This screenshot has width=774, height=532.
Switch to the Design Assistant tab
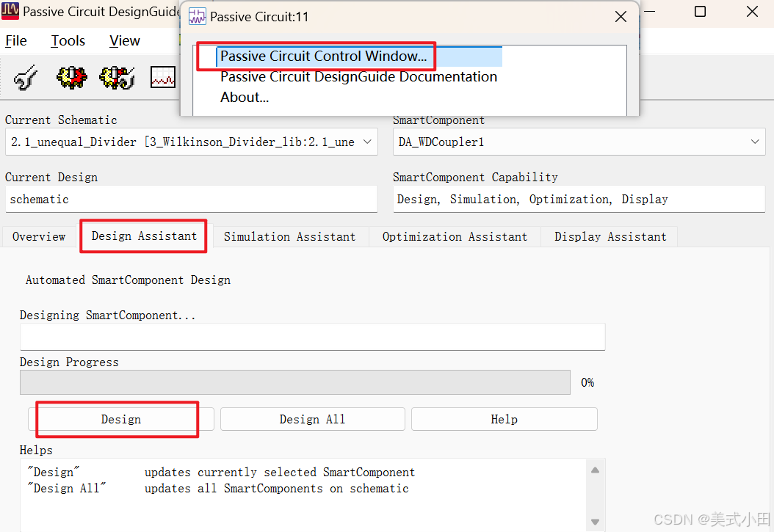click(144, 236)
